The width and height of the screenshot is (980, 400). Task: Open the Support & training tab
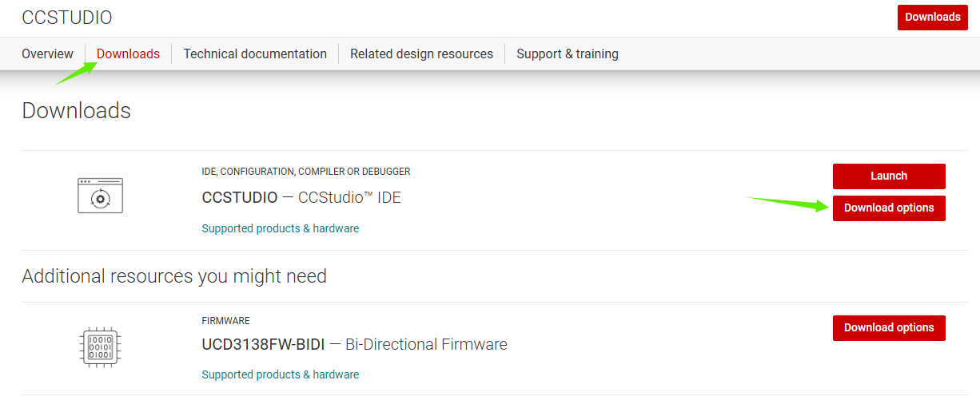568,54
